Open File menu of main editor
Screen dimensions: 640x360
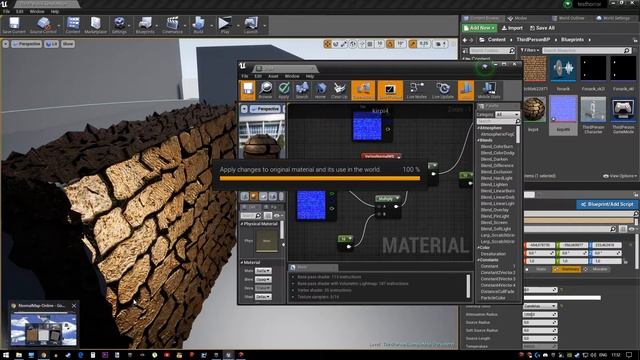tap(6, 11)
